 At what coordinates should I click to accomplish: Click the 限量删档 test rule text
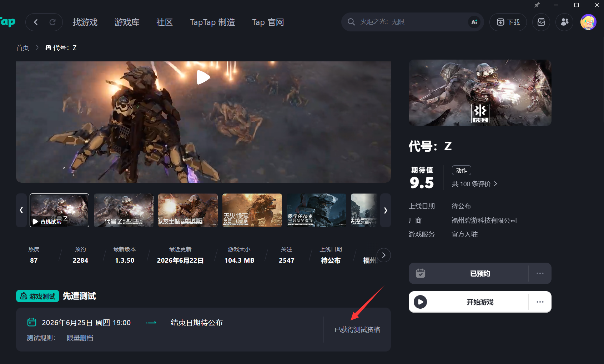pos(80,338)
